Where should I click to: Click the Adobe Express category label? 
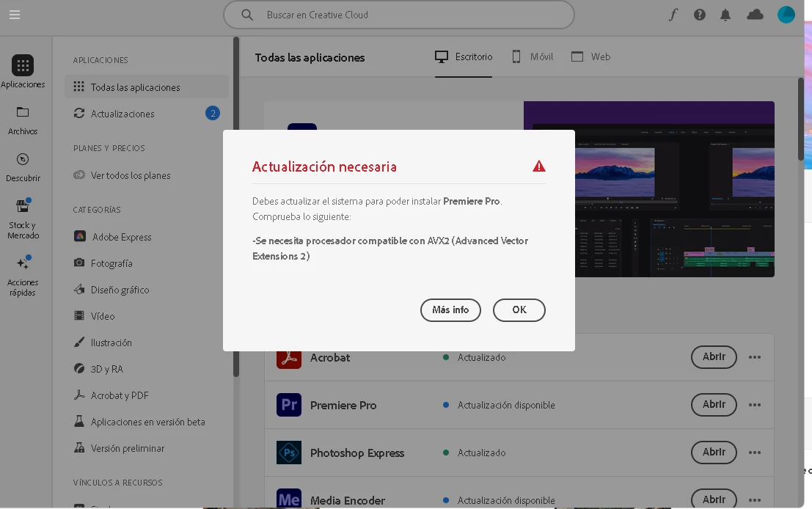pyautogui.click(x=122, y=237)
